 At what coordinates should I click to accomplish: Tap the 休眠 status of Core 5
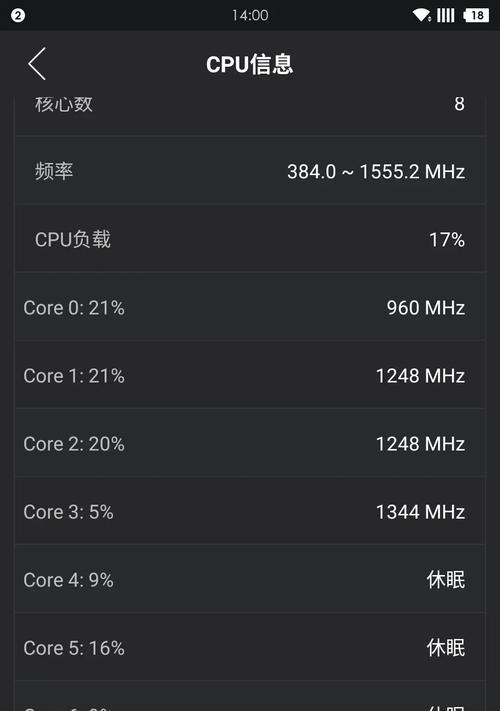pyautogui.click(x=446, y=648)
